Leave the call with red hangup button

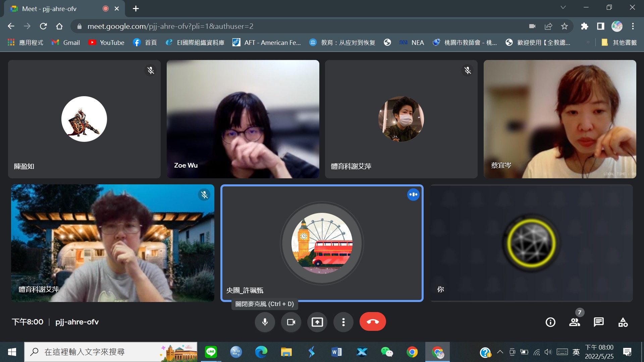coord(373,322)
